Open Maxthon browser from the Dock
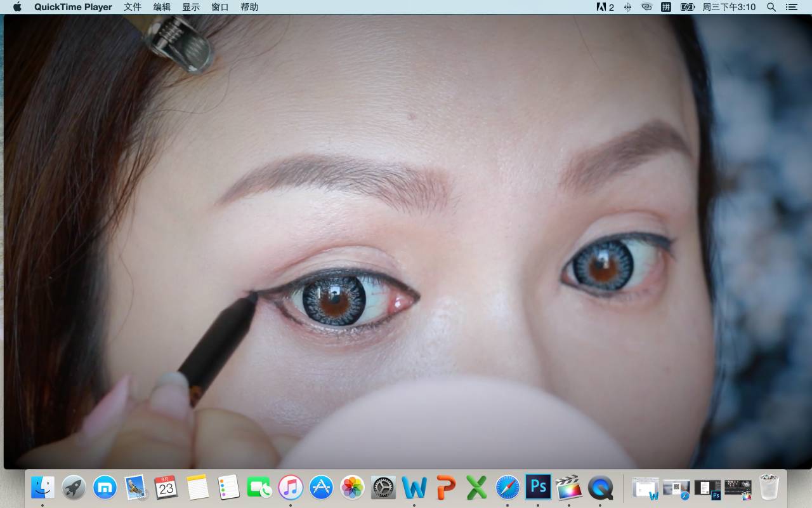The height and width of the screenshot is (508, 812). point(105,488)
